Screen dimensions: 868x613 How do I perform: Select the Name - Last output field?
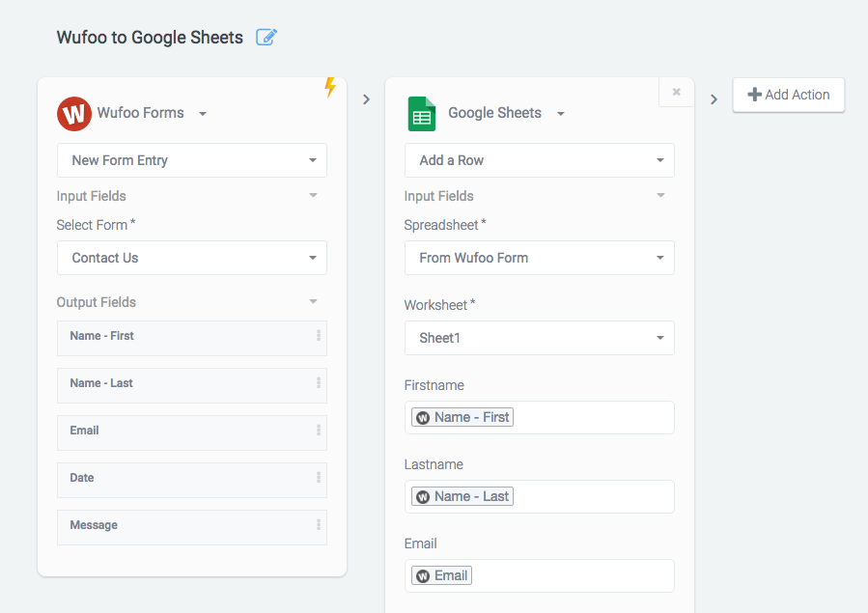coord(192,385)
